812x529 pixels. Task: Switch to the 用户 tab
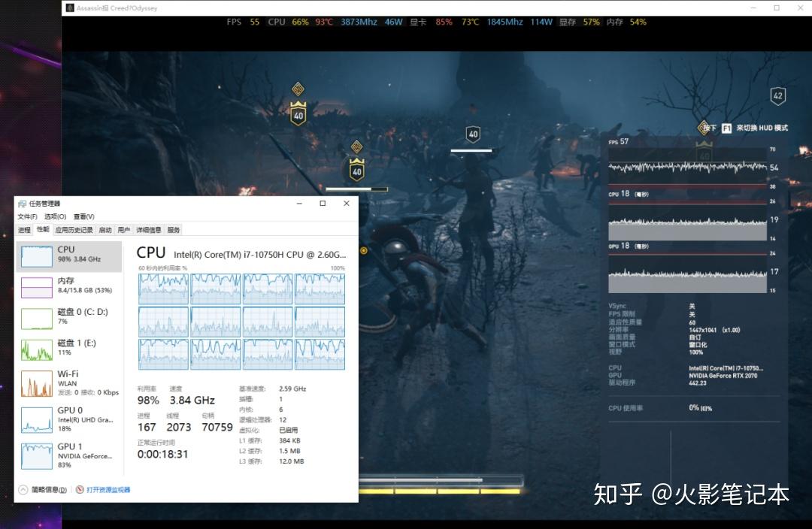click(x=124, y=230)
